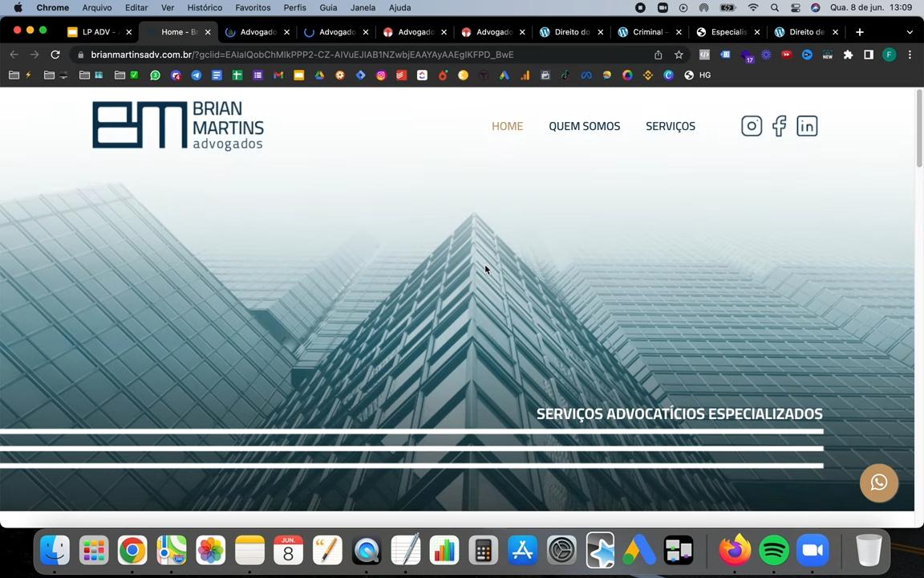The height and width of the screenshot is (578, 924).
Task: Reload the page with the refresh icon
Action: [55, 55]
